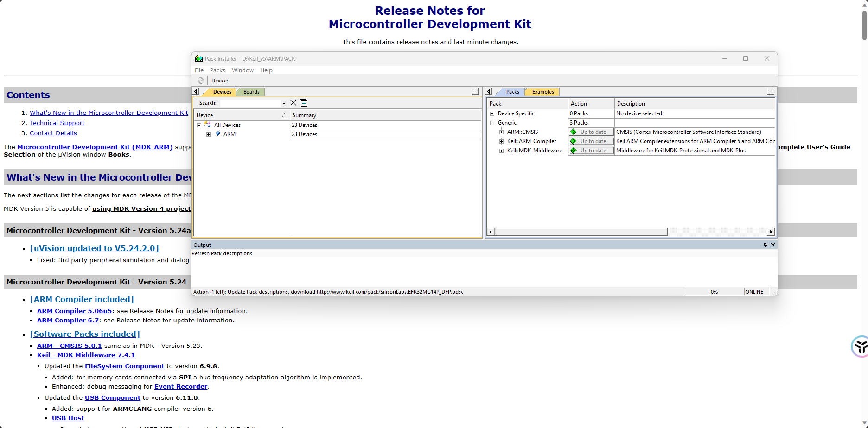Click the release notes page vertical scrollbar thumb
The image size is (868, 428).
pos(864,25)
